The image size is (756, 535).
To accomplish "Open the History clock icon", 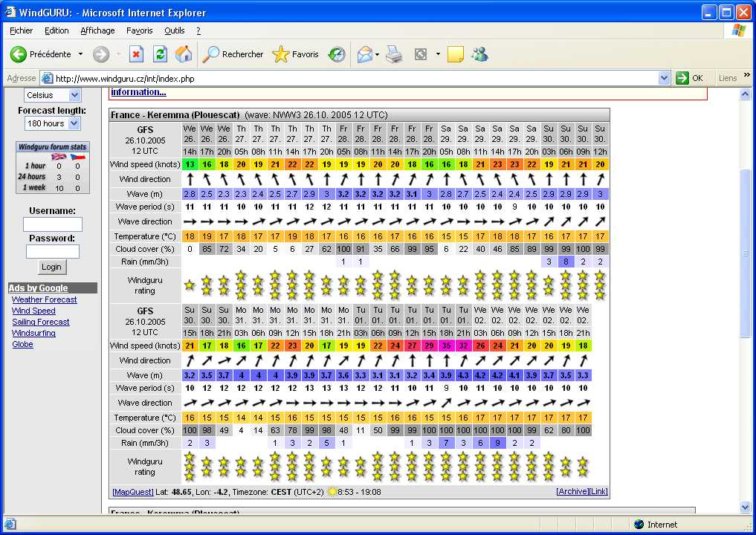I will (337, 54).
